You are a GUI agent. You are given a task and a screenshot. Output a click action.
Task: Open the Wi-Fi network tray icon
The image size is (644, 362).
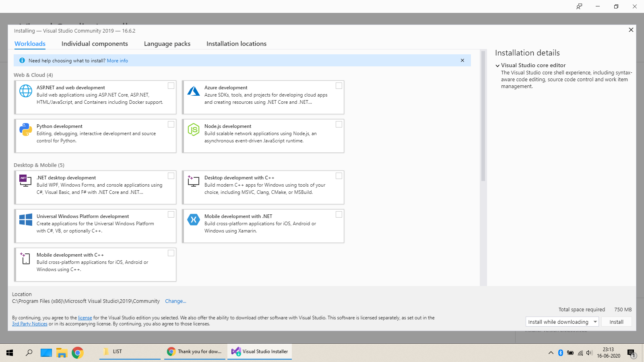click(x=580, y=353)
